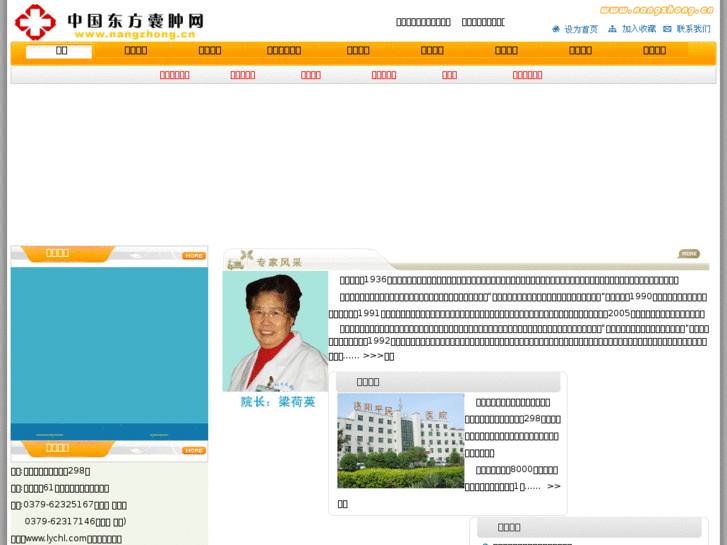Click the bookmark icon beside 加入收藏

(612, 29)
